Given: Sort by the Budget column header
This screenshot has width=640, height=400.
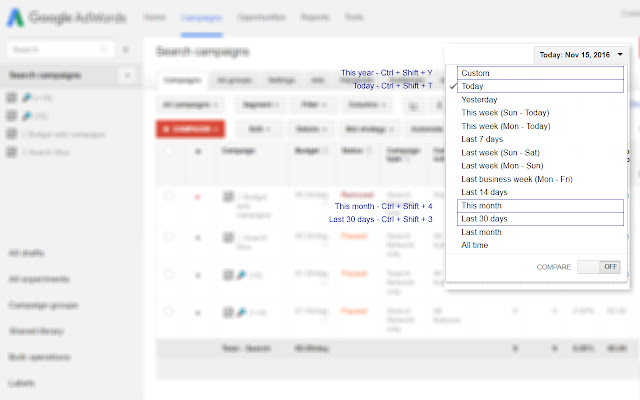Looking at the screenshot, I should click(x=311, y=151).
